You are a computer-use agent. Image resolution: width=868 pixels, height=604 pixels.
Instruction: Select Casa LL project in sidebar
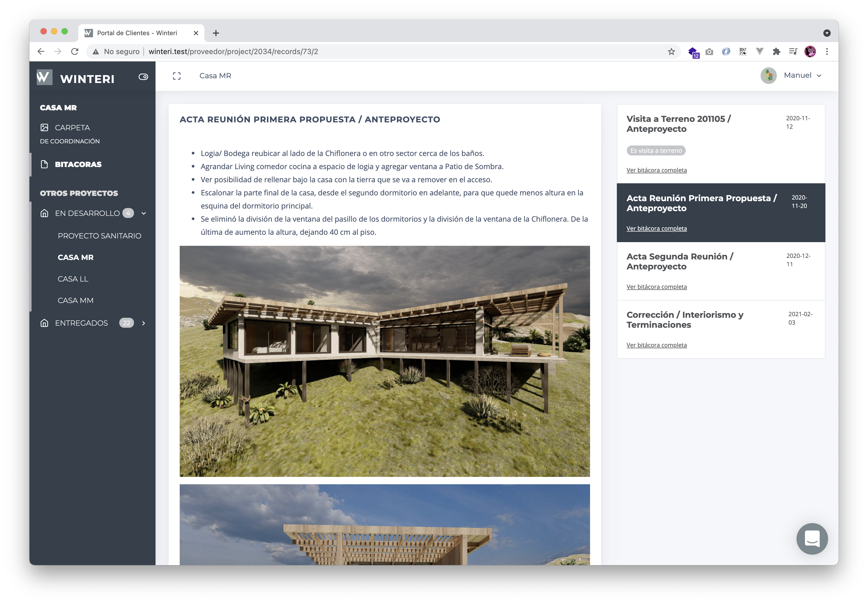pyautogui.click(x=73, y=279)
